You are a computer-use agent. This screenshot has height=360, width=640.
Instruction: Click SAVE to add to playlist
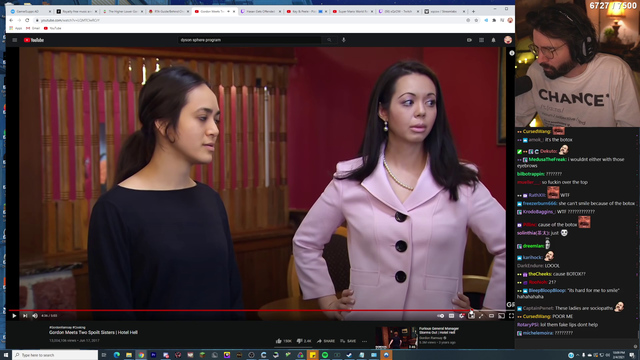tap(348, 341)
